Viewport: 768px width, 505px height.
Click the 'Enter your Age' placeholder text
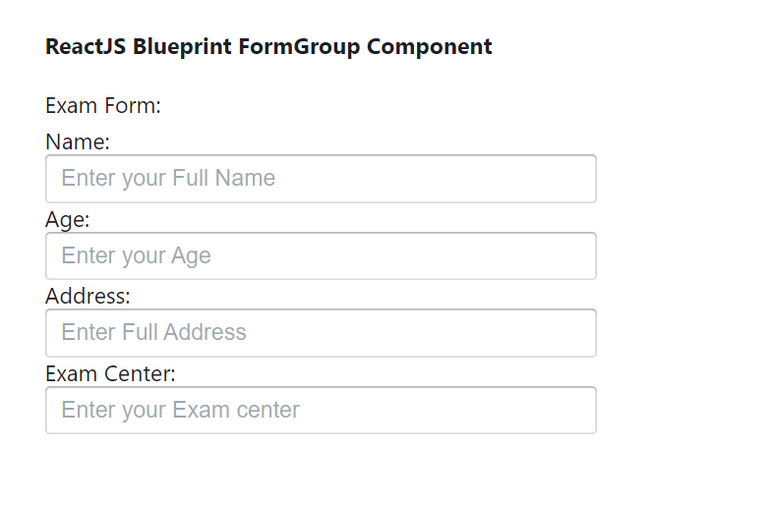(136, 256)
